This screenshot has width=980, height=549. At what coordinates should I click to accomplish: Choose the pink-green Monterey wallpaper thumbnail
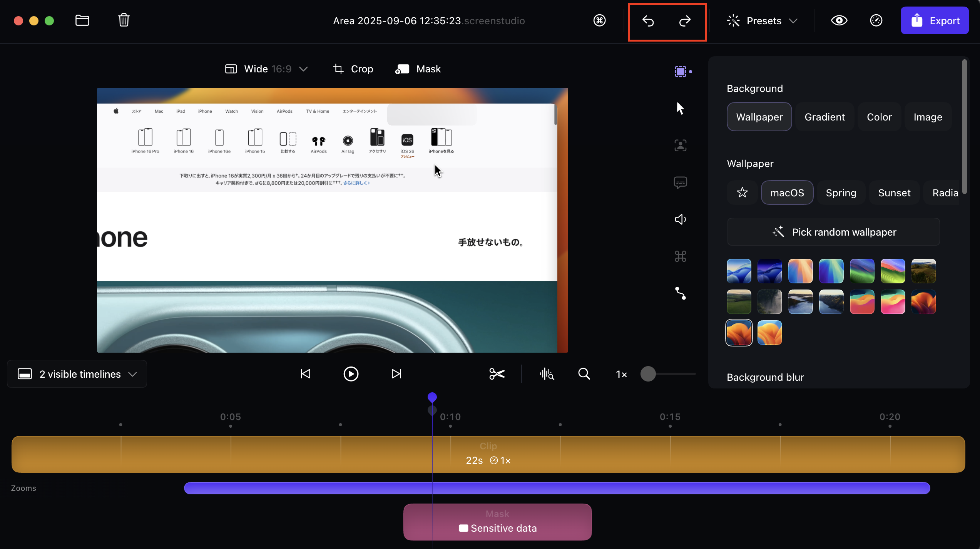pos(893,301)
